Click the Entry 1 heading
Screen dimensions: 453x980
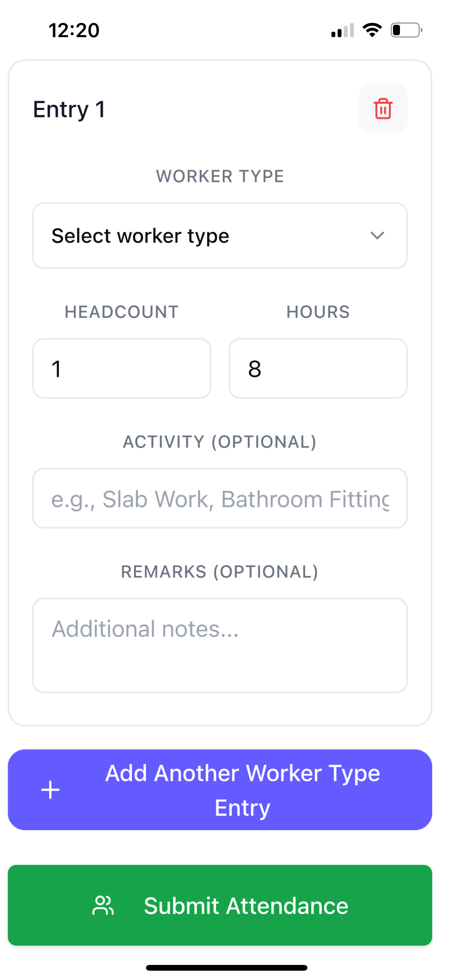click(x=69, y=109)
